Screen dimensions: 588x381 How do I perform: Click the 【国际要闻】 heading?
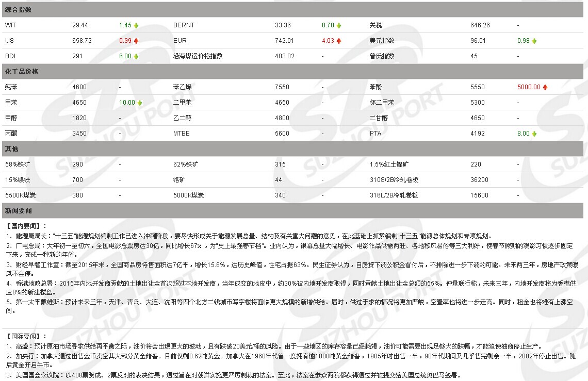pos(26,336)
